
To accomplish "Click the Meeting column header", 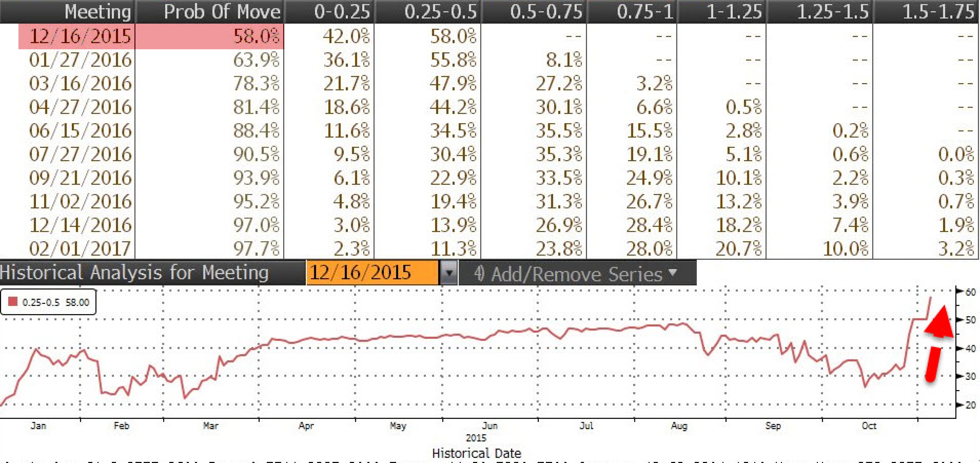I will [97, 11].
